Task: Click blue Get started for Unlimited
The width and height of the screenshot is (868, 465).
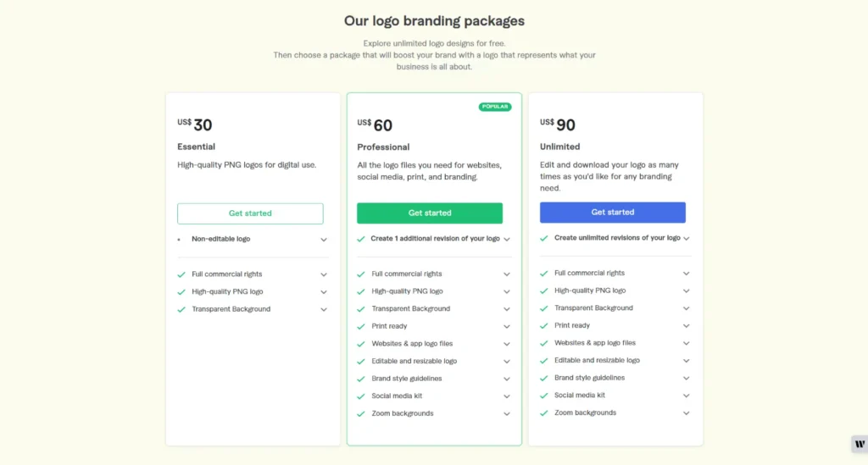Action: pos(613,213)
